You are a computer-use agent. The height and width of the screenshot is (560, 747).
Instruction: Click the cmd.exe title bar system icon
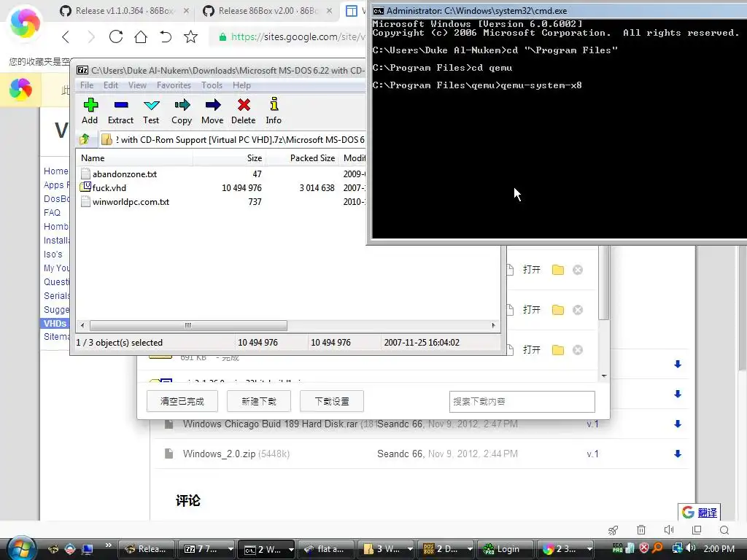[x=379, y=10]
